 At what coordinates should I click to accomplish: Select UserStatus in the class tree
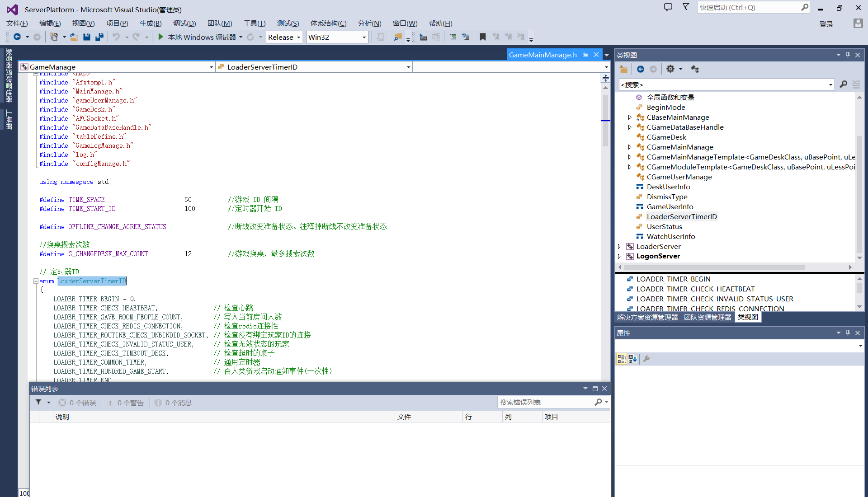[664, 226]
